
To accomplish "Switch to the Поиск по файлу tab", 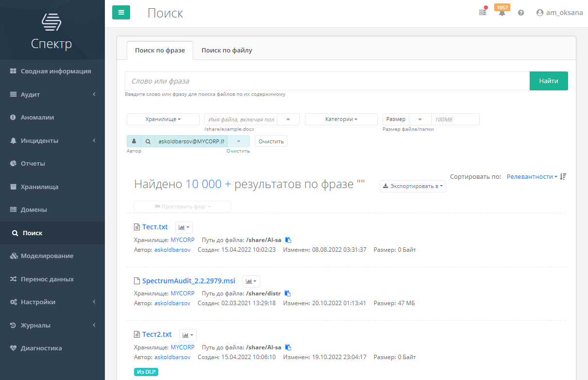I will tap(227, 50).
